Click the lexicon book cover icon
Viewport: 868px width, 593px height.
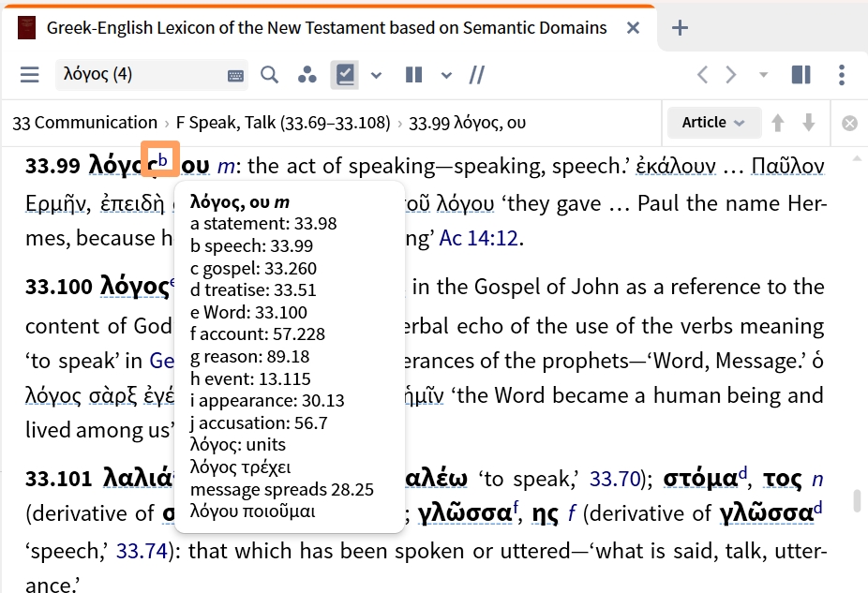tap(26, 28)
